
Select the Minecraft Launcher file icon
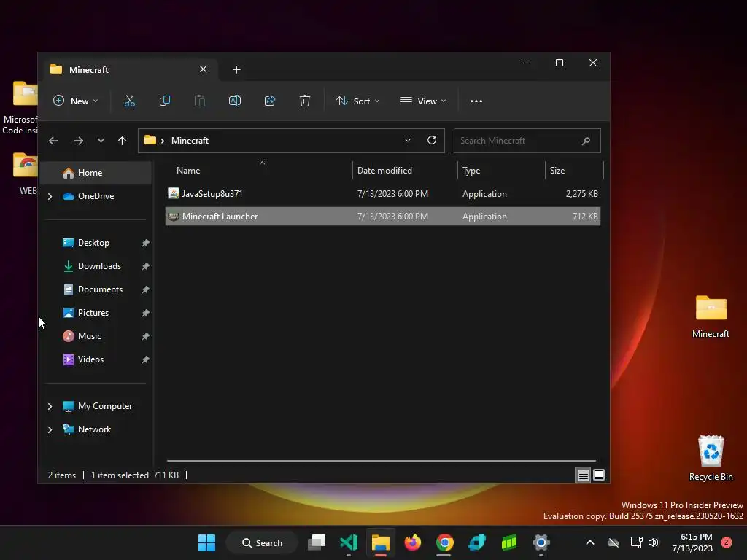(174, 216)
